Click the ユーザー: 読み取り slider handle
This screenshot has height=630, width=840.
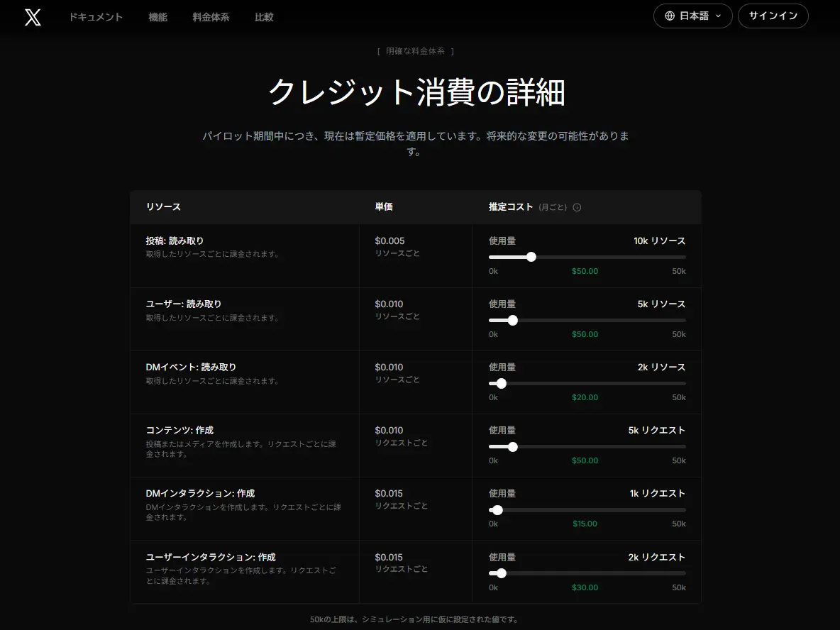(x=513, y=320)
